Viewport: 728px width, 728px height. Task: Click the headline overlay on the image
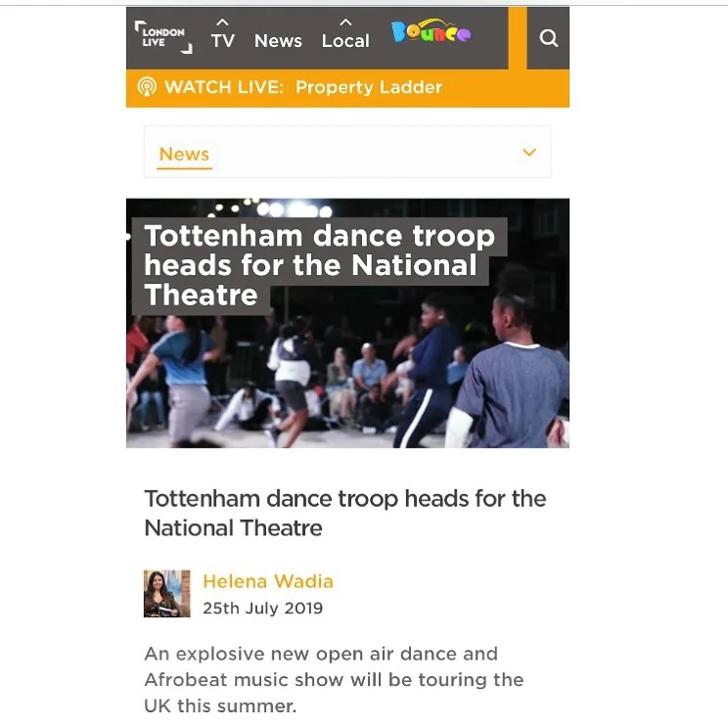pos(319,265)
